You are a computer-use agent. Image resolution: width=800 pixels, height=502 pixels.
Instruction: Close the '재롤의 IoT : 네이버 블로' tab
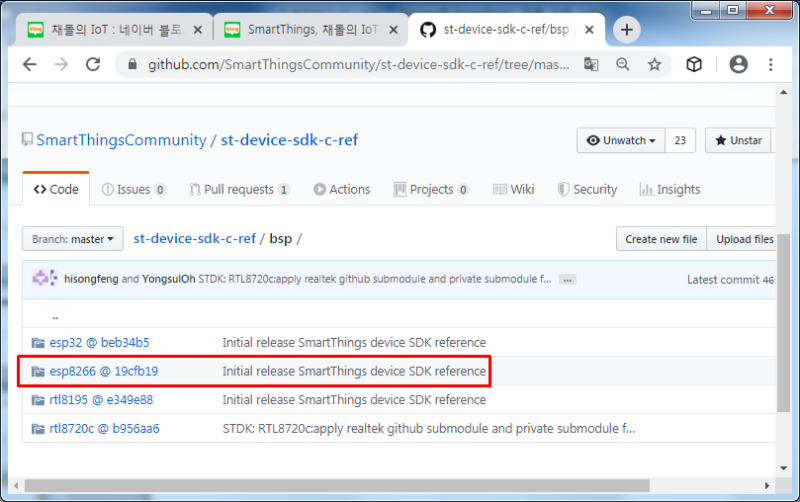198,30
